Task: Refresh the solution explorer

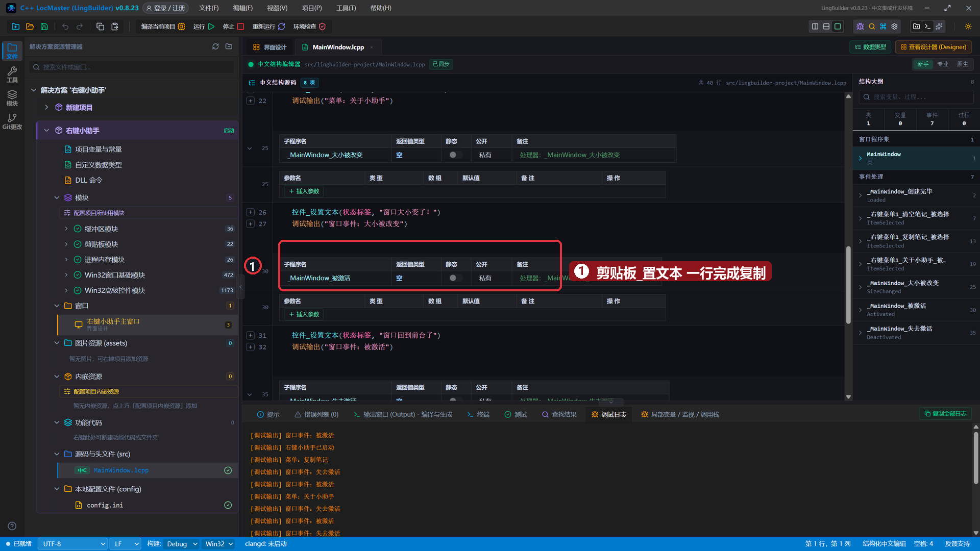Action: (215, 46)
